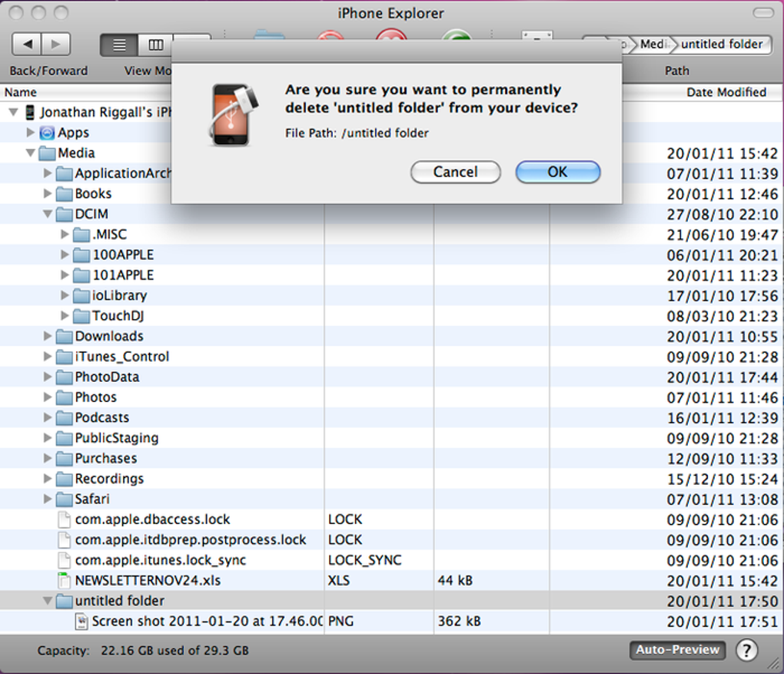Expand the Safari folder arrow
The height and width of the screenshot is (674, 784).
[48, 499]
